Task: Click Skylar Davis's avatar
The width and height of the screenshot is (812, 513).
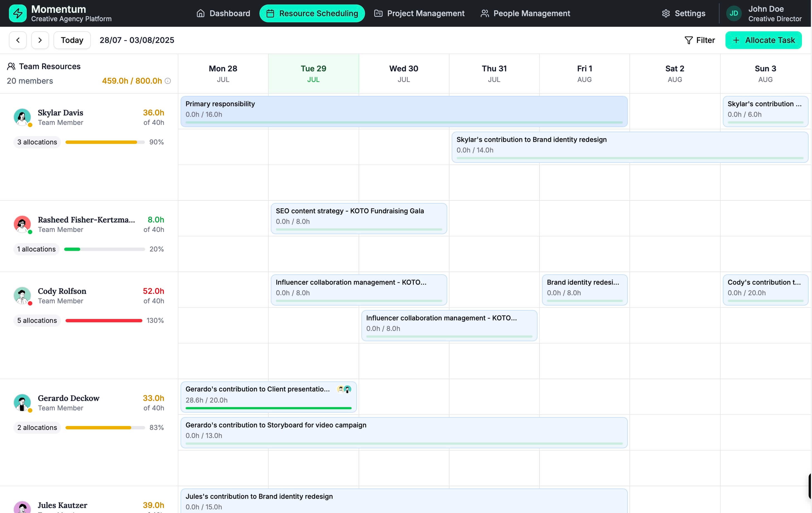Action: 22,117
